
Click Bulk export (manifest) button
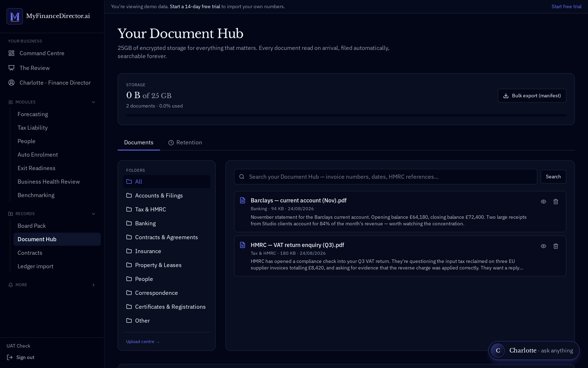click(x=532, y=96)
